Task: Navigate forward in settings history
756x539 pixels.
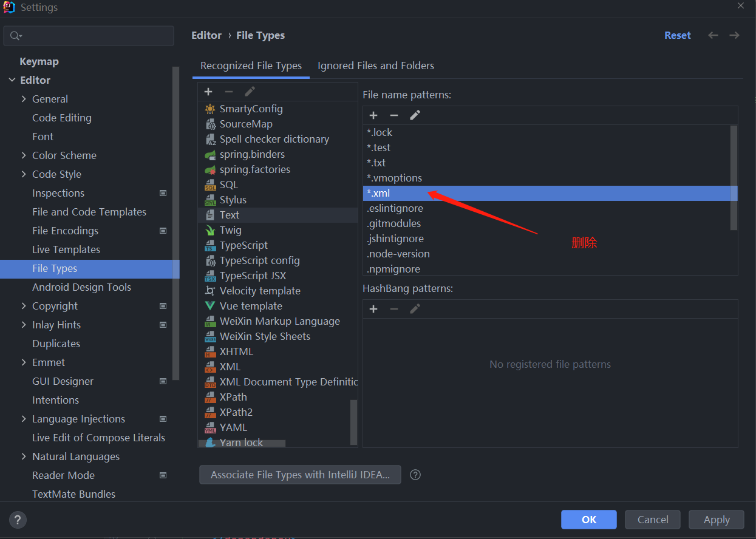Action: (735, 35)
